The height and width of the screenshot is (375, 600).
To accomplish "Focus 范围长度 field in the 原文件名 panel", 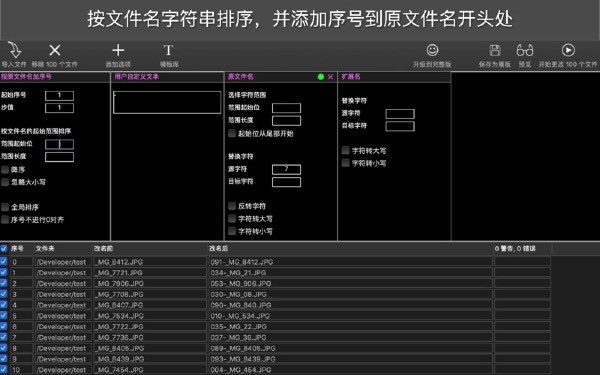I will tap(286, 121).
